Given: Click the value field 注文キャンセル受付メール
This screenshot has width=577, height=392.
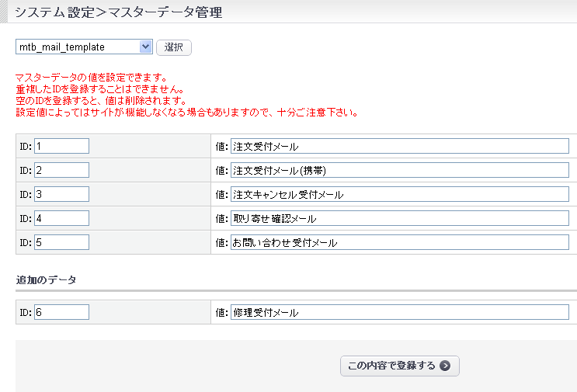Looking at the screenshot, I should [x=400, y=194].
